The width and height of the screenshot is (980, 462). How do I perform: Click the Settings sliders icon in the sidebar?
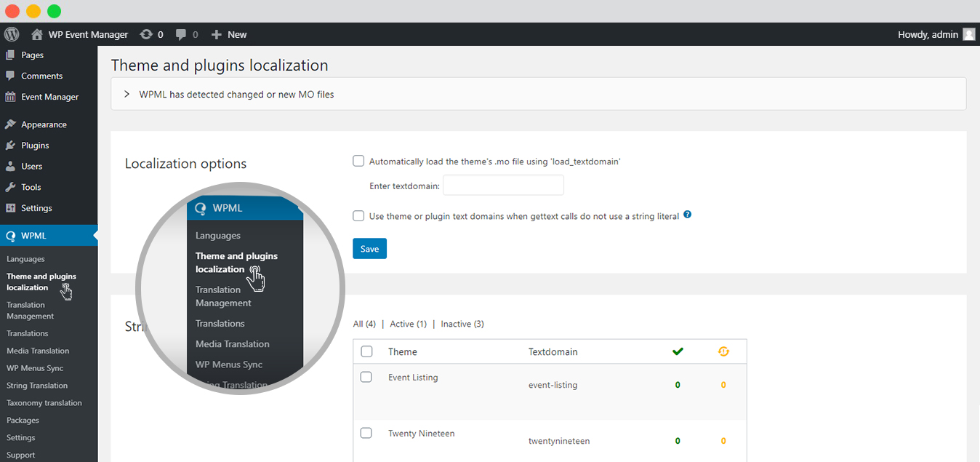click(x=10, y=208)
